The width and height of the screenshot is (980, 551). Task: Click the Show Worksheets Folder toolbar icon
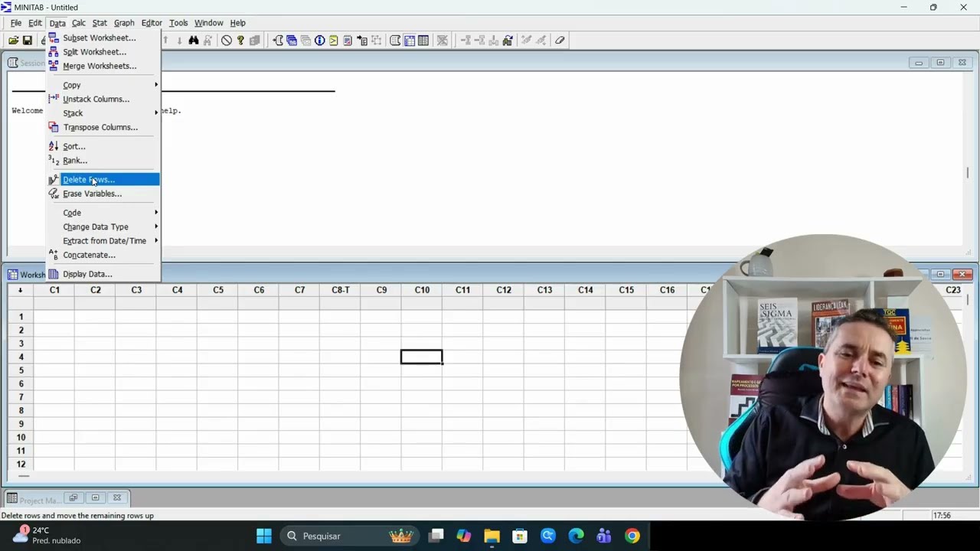pos(291,41)
